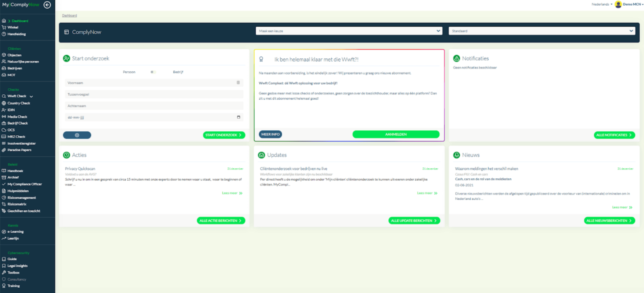
Task: Select MOT under Cliënten
Action: (11, 75)
